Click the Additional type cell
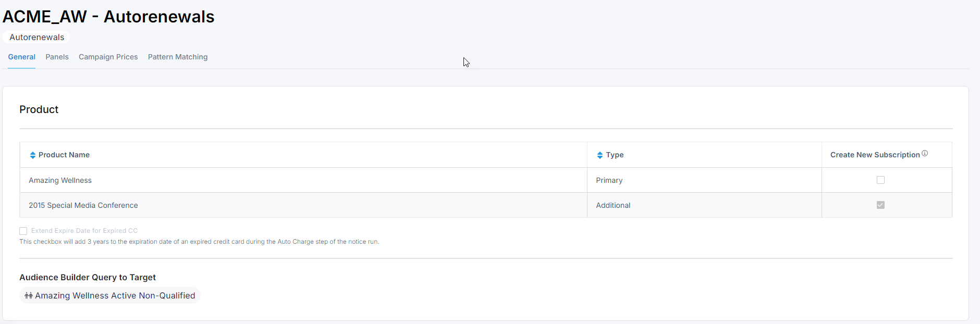Screen dimensions: 980x324 click(613, 205)
